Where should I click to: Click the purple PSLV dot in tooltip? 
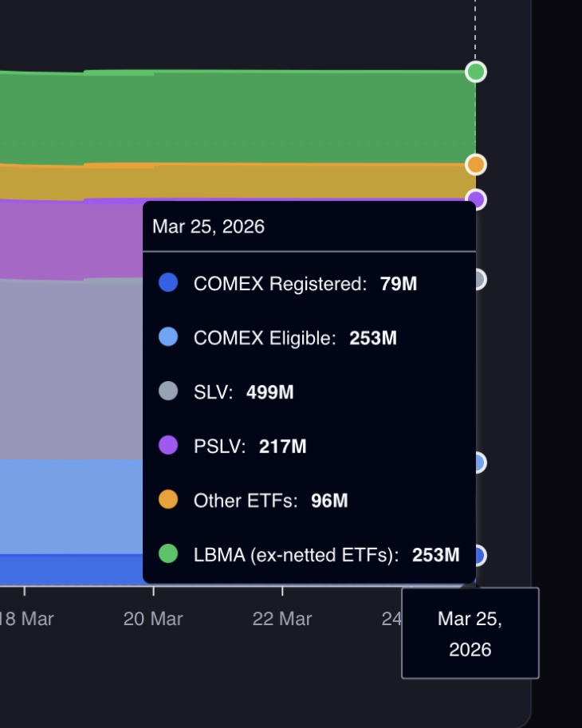(168, 445)
